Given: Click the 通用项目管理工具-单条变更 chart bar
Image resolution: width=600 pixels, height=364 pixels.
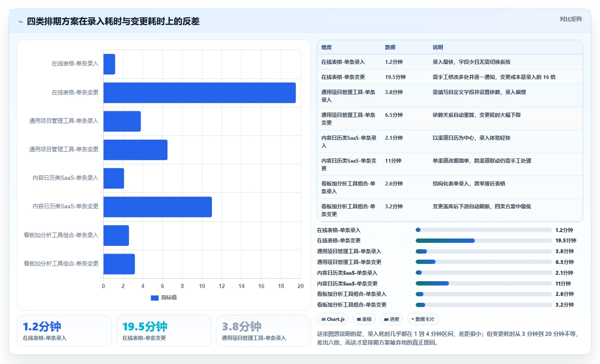Looking at the screenshot, I should [x=135, y=150].
